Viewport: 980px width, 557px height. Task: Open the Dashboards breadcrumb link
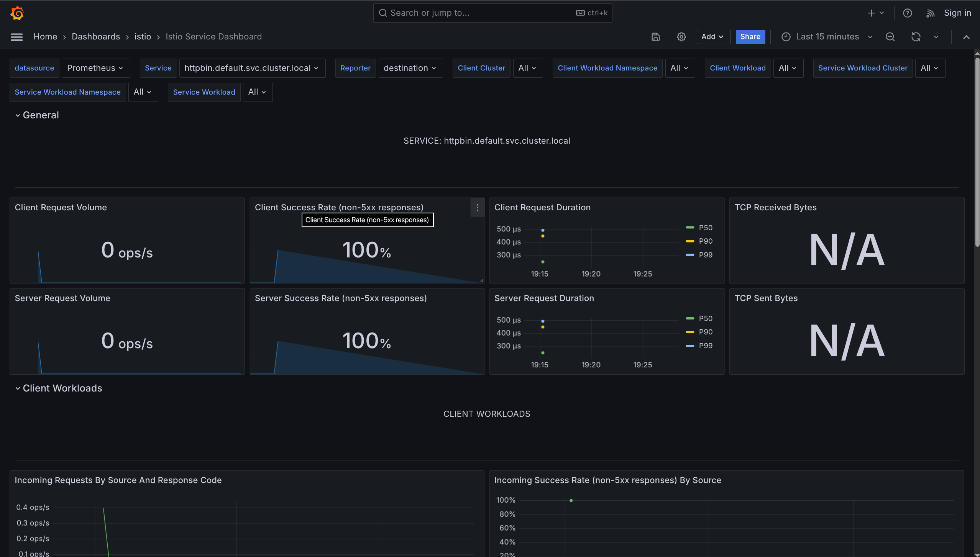pos(96,36)
